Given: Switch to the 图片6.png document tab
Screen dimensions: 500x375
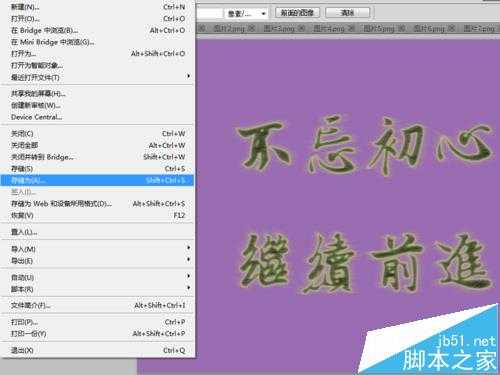Looking at the screenshot, I should point(429,29).
